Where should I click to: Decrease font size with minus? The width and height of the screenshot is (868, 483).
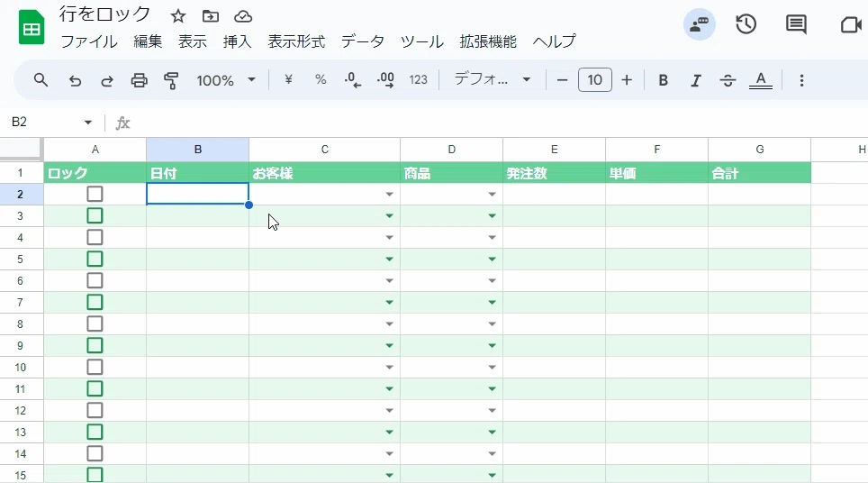[562, 80]
